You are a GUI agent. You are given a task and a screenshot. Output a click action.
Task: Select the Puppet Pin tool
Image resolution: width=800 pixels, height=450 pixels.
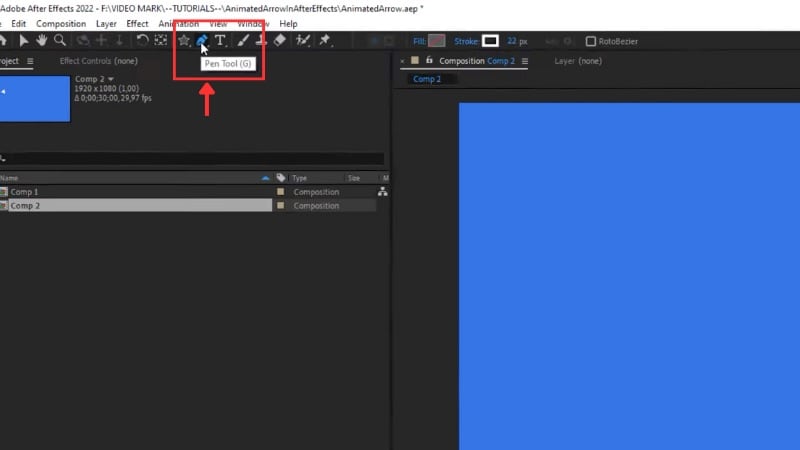click(325, 40)
